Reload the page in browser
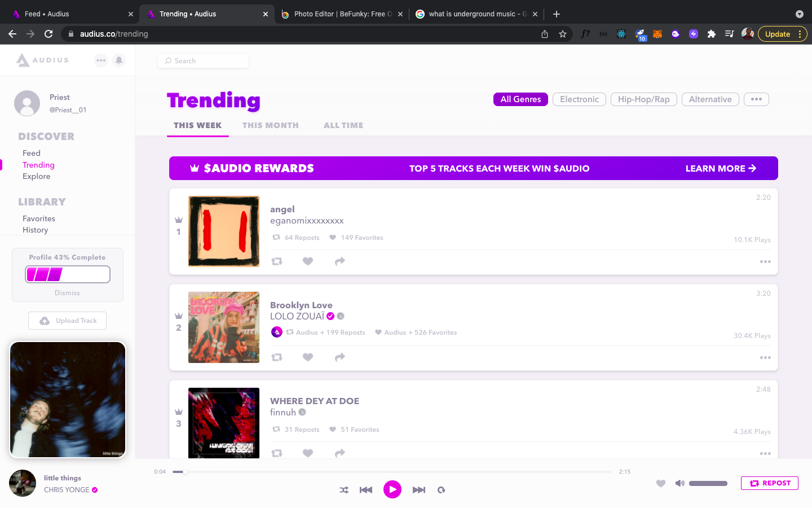The image size is (812, 508). [x=48, y=34]
